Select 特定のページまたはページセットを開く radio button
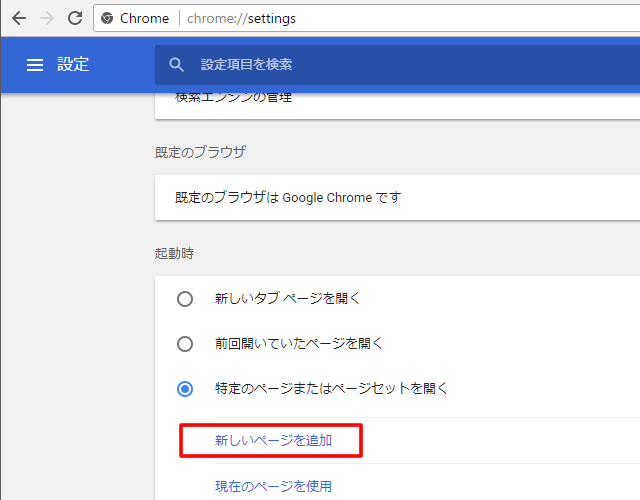The image size is (640, 500). 185,389
